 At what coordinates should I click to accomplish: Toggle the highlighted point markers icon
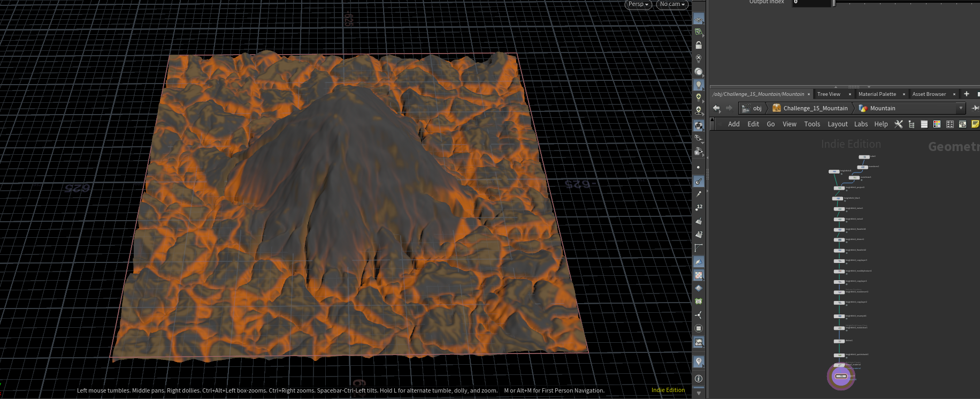pos(699,182)
